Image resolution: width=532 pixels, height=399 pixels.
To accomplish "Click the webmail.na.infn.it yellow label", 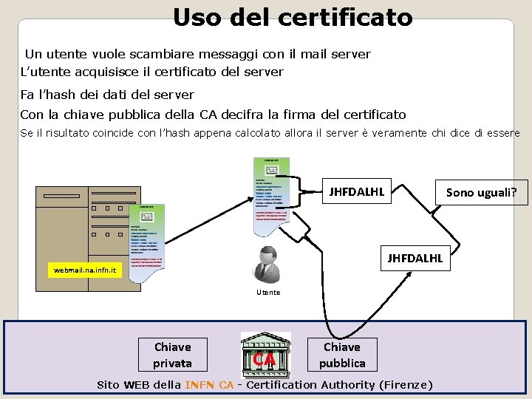I will [x=85, y=270].
